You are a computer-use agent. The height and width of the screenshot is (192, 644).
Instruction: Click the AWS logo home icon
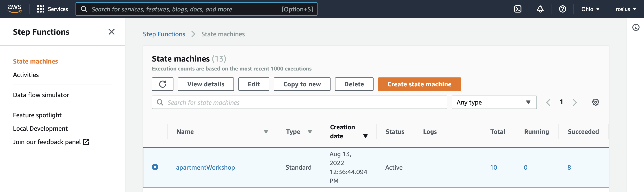[15, 9]
